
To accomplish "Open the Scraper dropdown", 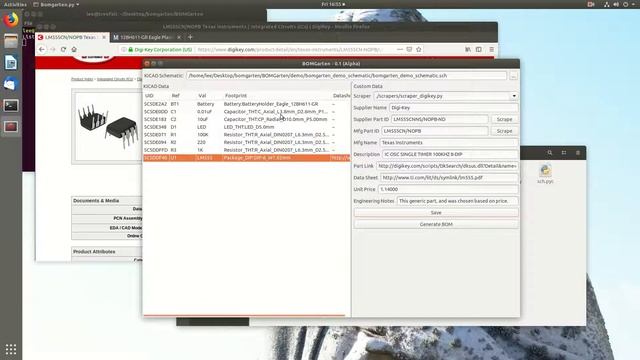I will point(446,96).
